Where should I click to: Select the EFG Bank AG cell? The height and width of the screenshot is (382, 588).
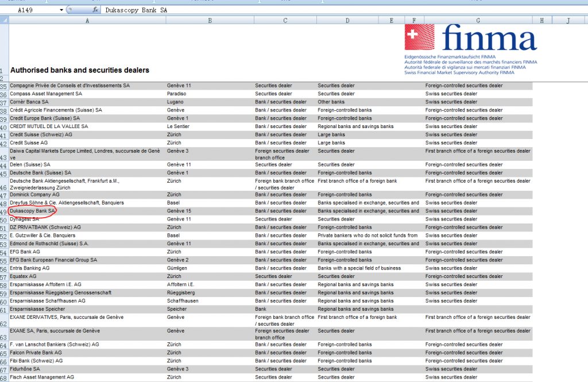click(x=87, y=252)
